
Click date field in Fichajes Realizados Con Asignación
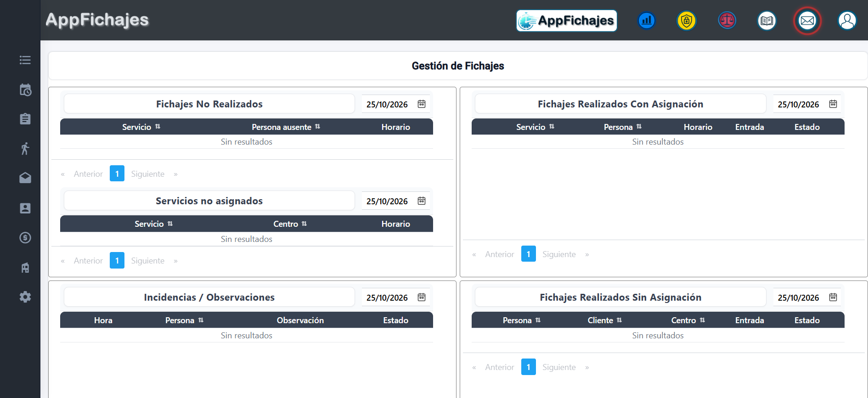(807, 104)
